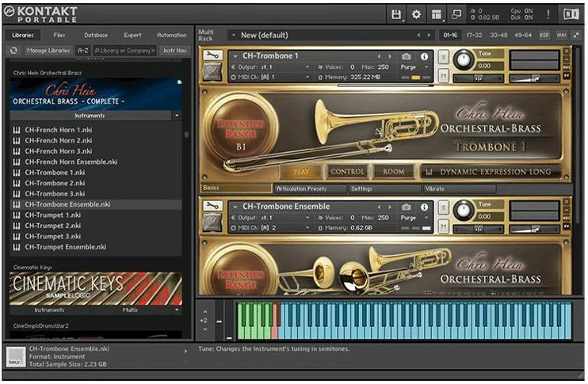Screen dimensions: 588x384
Task: Click the save floppy disk icon
Action: (x=396, y=14)
